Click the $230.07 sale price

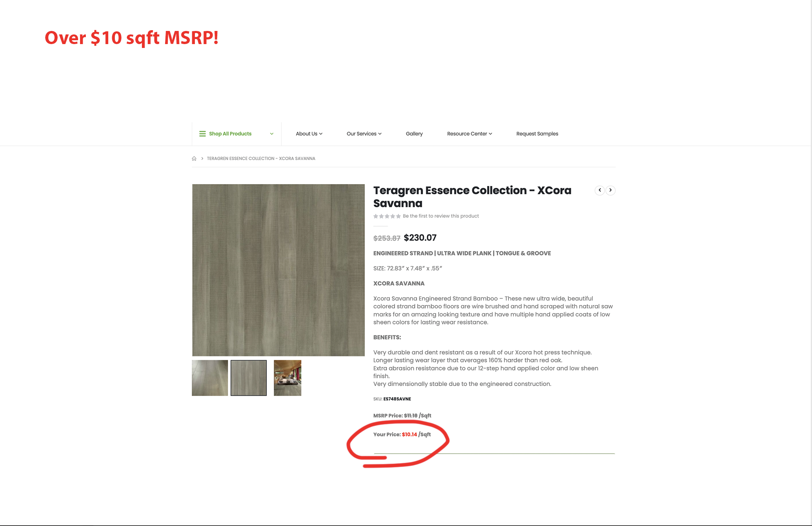420,238
